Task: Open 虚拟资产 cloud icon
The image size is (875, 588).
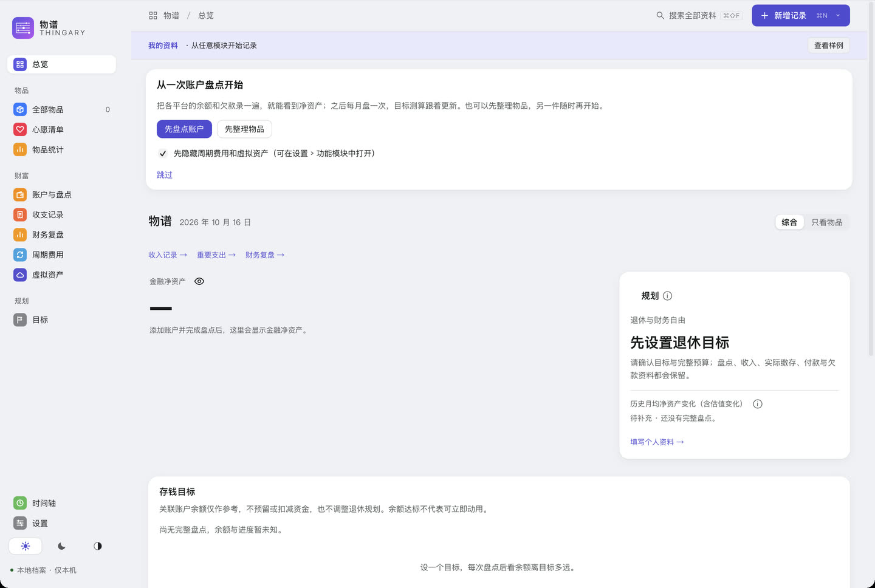Action: coord(20,275)
